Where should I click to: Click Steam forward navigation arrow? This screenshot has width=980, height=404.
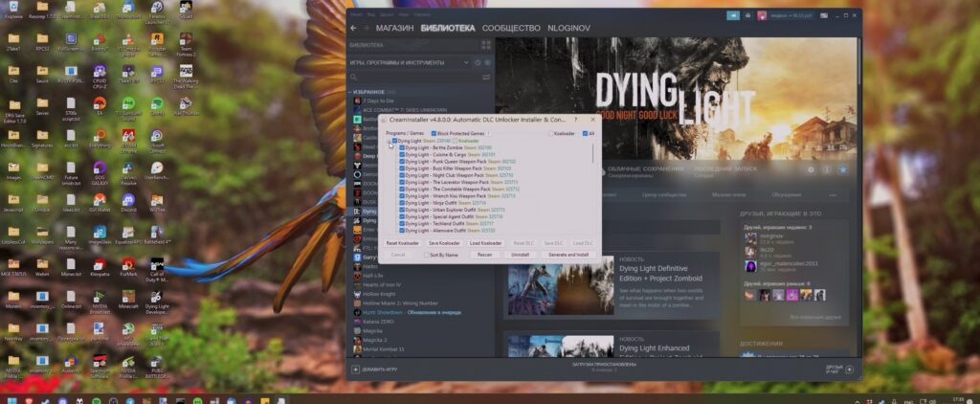[367, 28]
